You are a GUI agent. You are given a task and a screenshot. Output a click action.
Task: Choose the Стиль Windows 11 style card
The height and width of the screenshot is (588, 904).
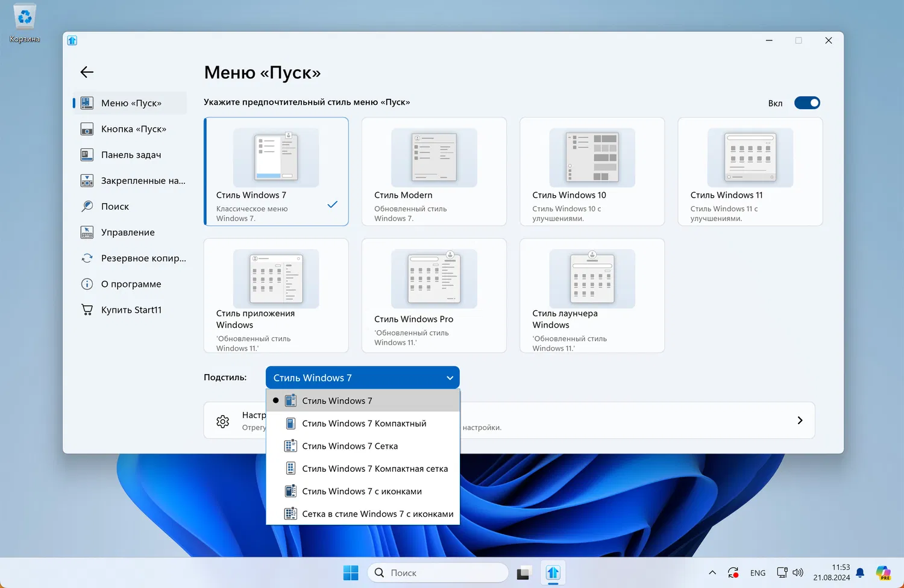750,172
